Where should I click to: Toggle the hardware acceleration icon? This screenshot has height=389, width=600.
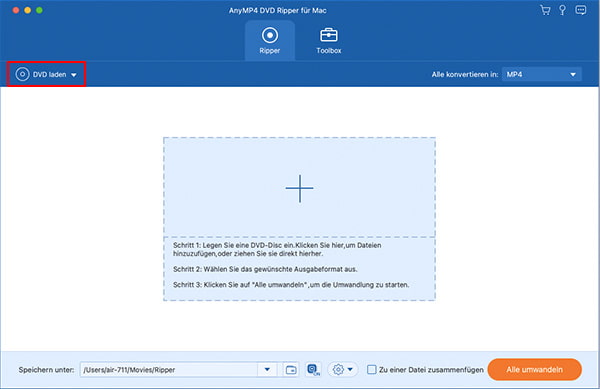tap(313, 369)
